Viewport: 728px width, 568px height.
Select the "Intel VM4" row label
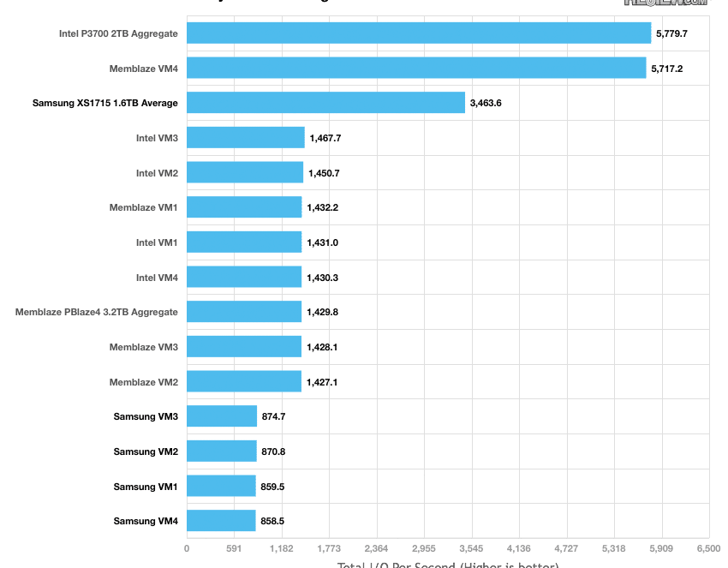157,278
